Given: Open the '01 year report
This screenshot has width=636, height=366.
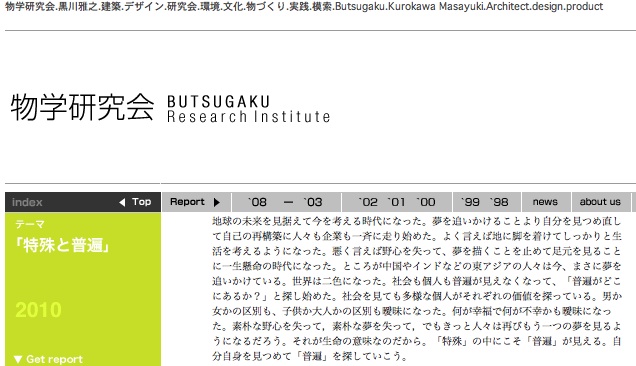Looking at the screenshot, I should (x=396, y=202).
